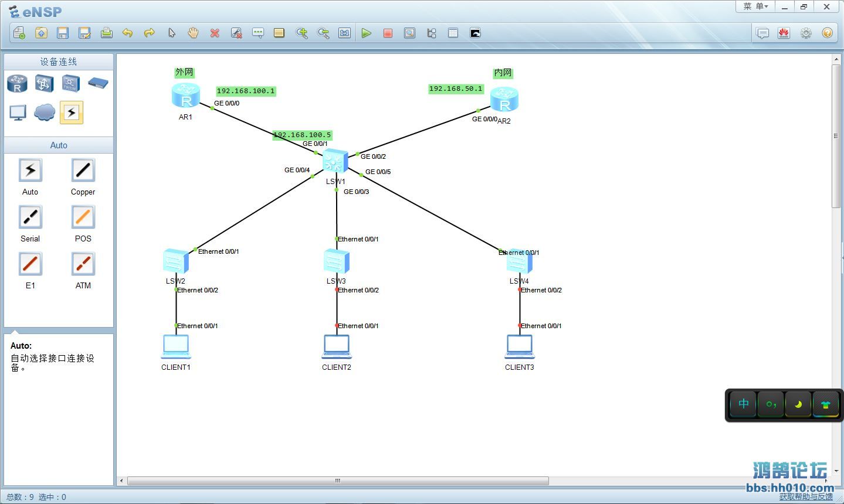Select the AR1 router on canvas
The width and height of the screenshot is (844, 504).
tap(186, 96)
